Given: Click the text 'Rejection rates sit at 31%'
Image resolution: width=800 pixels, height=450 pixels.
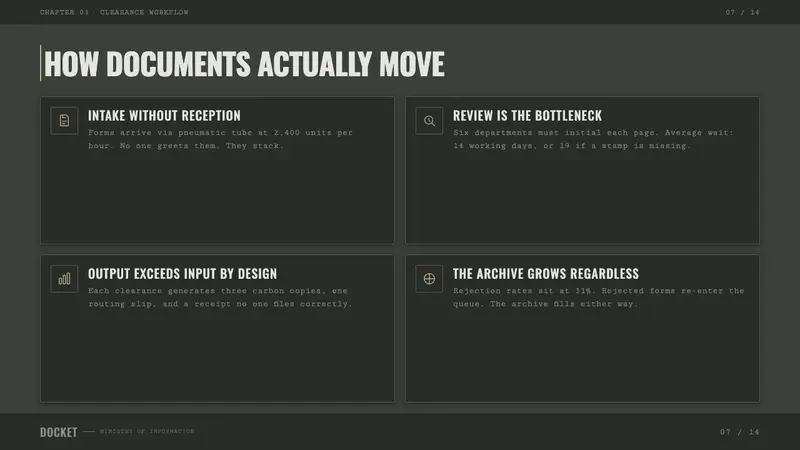Looking at the screenshot, I should (523, 291).
